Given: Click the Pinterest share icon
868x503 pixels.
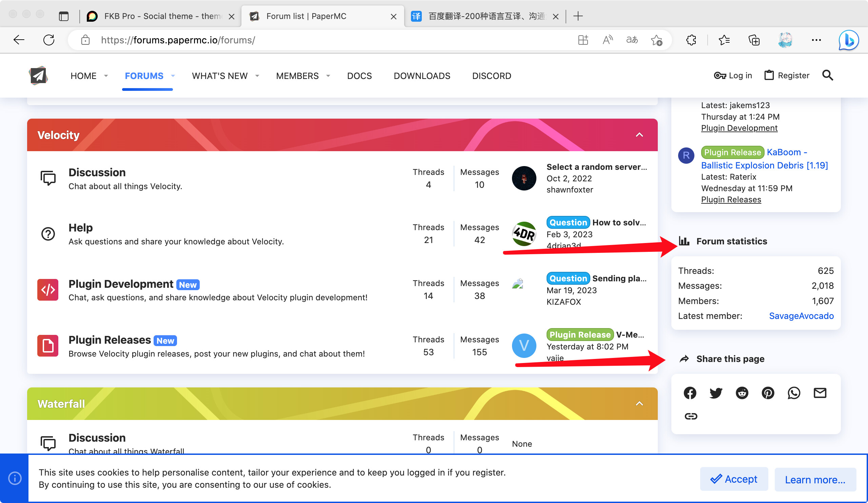Looking at the screenshot, I should [x=768, y=393].
